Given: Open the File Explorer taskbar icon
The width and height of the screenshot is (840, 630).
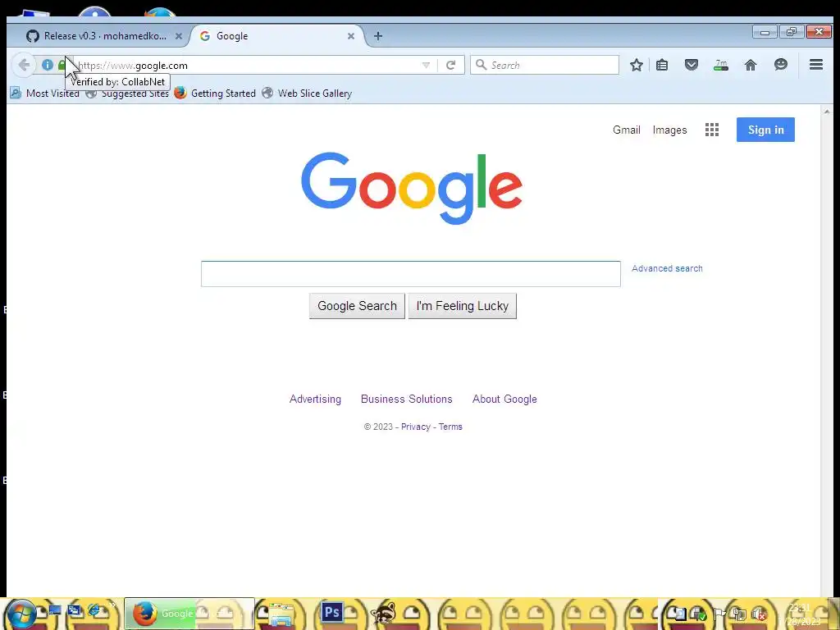Looking at the screenshot, I should tap(281, 614).
